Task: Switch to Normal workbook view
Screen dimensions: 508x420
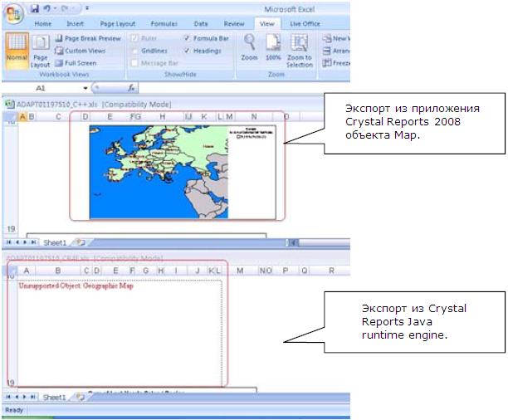Action: (x=17, y=51)
